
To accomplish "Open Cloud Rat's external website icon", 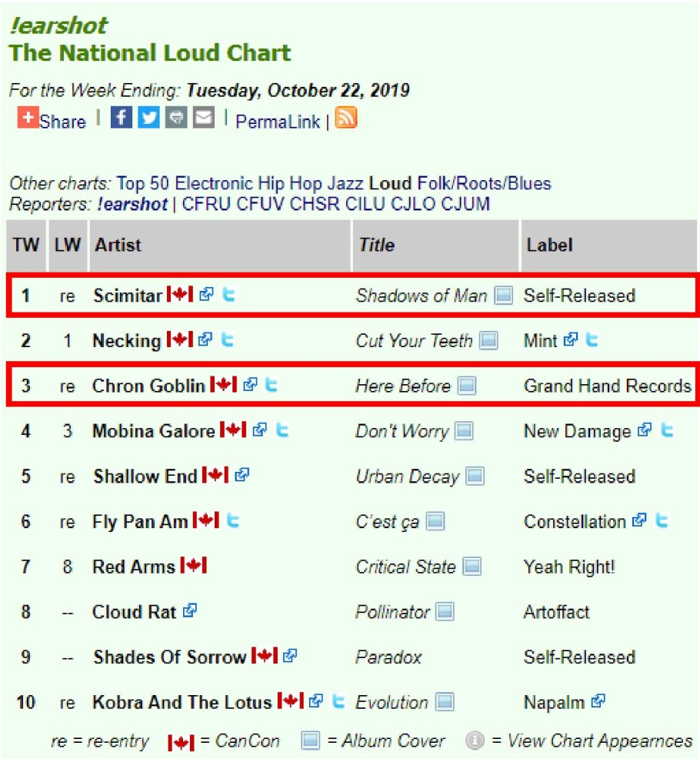I will tap(190, 612).
